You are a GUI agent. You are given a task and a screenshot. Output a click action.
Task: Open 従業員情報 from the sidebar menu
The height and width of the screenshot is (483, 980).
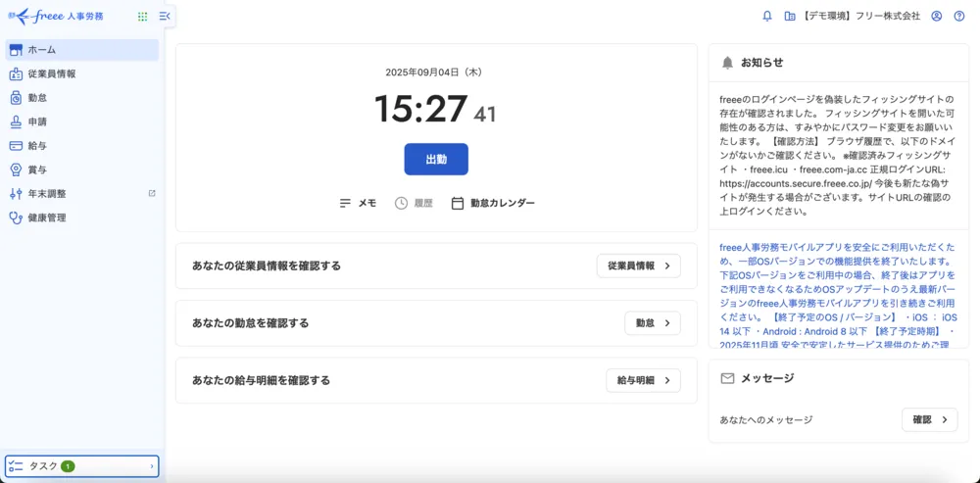pos(82,74)
